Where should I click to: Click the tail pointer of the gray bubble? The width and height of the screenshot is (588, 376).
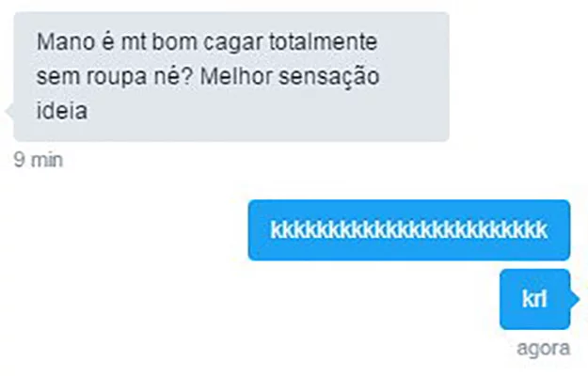[9, 111]
